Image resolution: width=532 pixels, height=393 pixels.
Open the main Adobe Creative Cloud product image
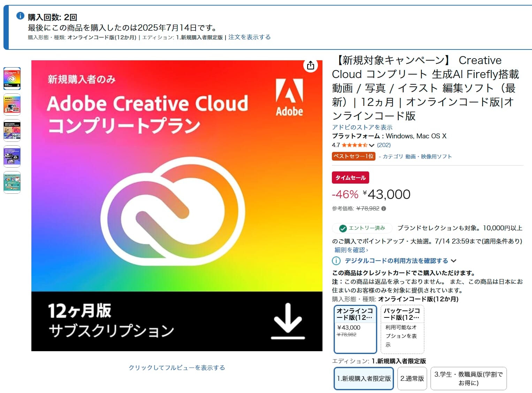177,206
